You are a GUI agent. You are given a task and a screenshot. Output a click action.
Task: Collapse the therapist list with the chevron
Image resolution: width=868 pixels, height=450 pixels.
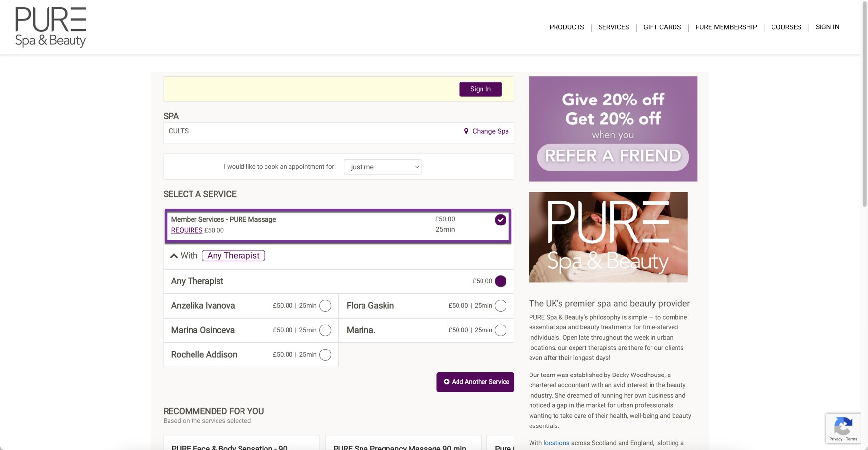[174, 256]
